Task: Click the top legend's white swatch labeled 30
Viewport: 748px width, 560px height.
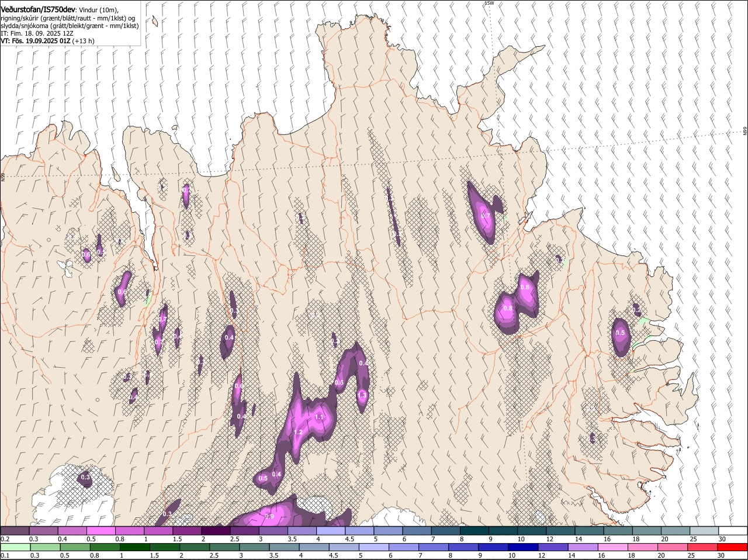Action: [733, 531]
